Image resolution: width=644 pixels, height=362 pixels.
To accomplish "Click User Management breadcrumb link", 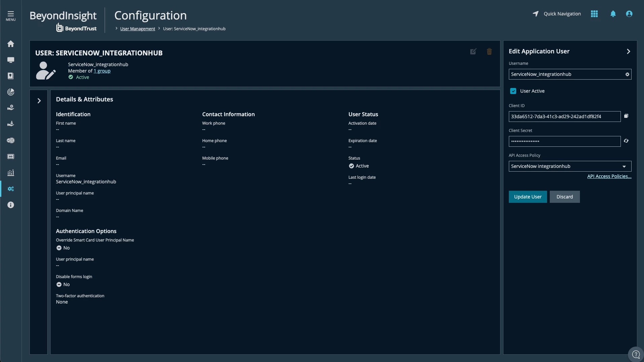I will [138, 29].
